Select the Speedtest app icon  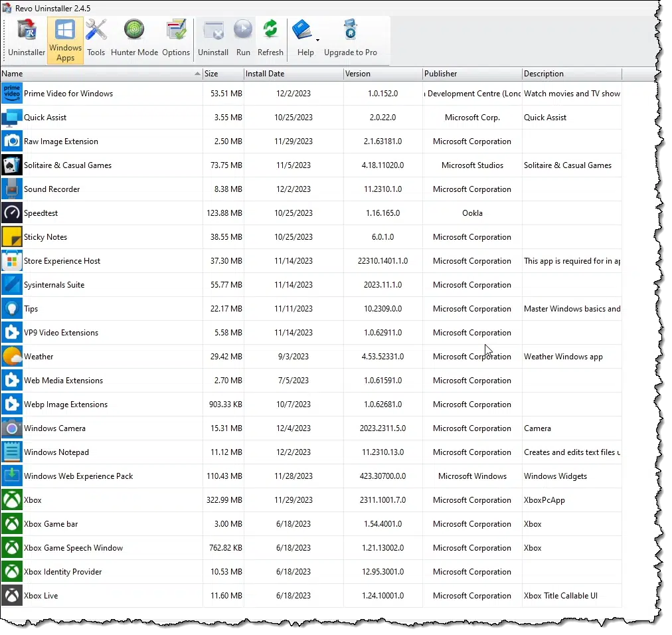pyautogui.click(x=12, y=213)
